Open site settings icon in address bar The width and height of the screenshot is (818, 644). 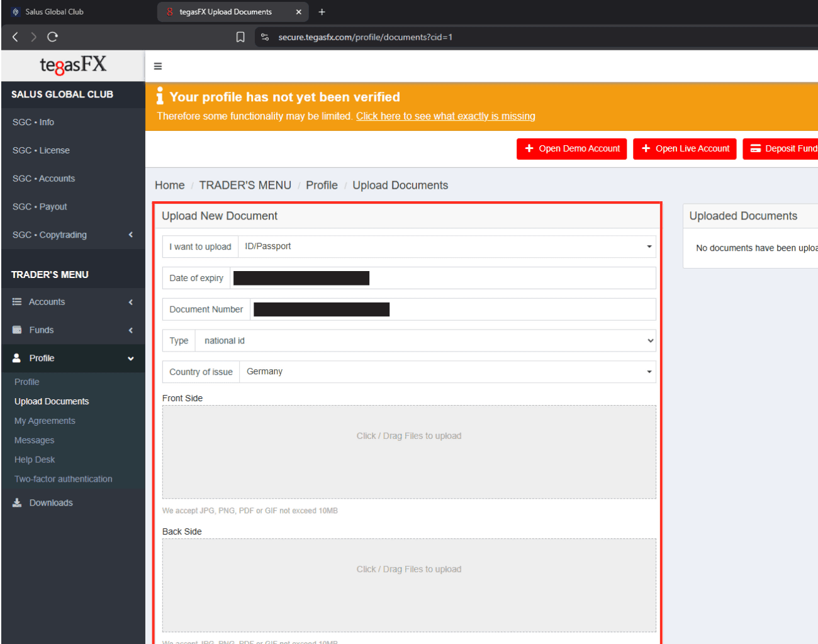pyautogui.click(x=265, y=37)
